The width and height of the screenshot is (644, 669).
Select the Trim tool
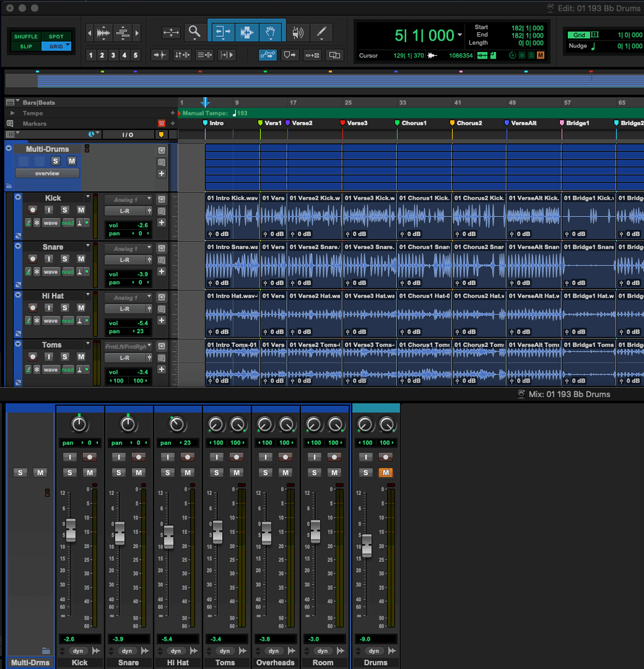tap(223, 32)
